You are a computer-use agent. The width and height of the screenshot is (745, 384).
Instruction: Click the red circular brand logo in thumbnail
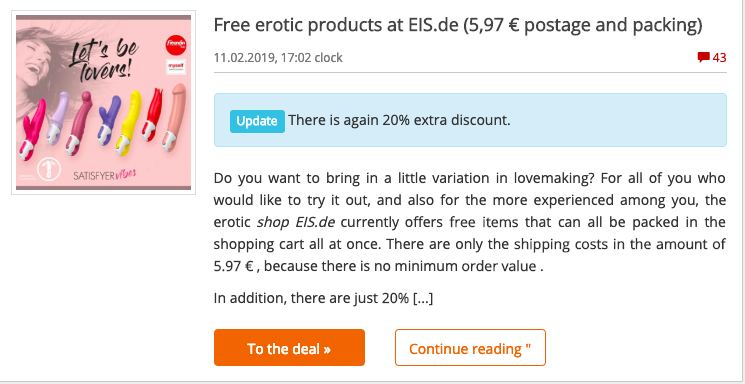176,45
